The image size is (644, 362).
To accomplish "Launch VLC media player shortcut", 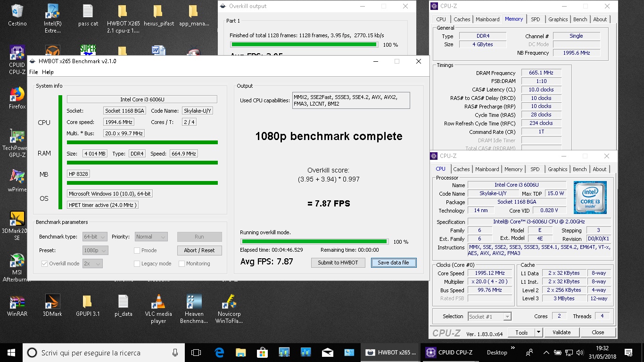I will point(158,309).
